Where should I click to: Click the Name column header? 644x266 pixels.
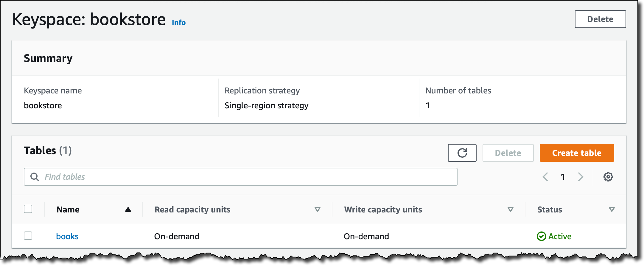coord(68,209)
